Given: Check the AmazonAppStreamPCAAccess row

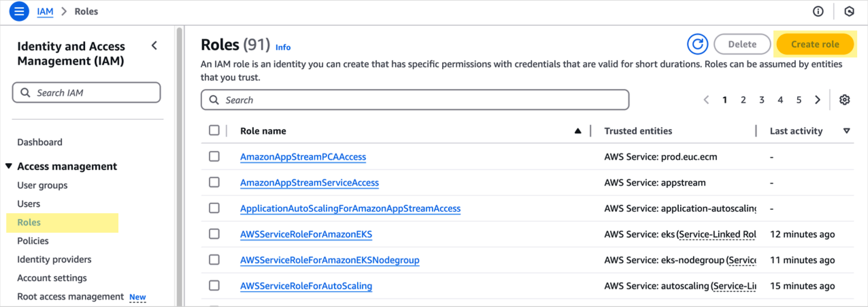Looking at the screenshot, I should point(214,157).
